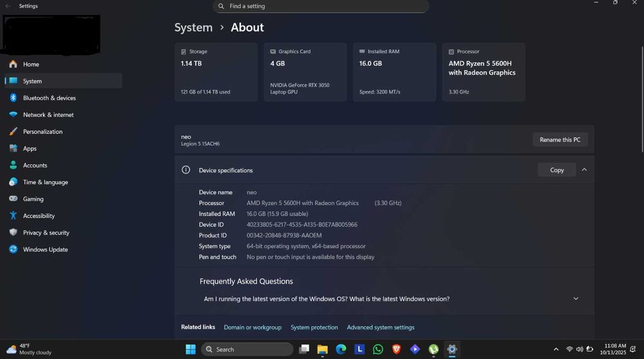Click the Legion 5 15ACH6 model text
Image resolution: width=644 pixels, height=359 pixels.
coord(200,144)
